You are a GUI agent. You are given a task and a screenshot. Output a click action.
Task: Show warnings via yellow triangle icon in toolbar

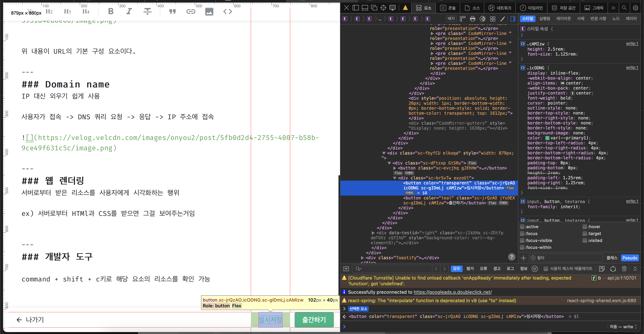click(405, 8)
